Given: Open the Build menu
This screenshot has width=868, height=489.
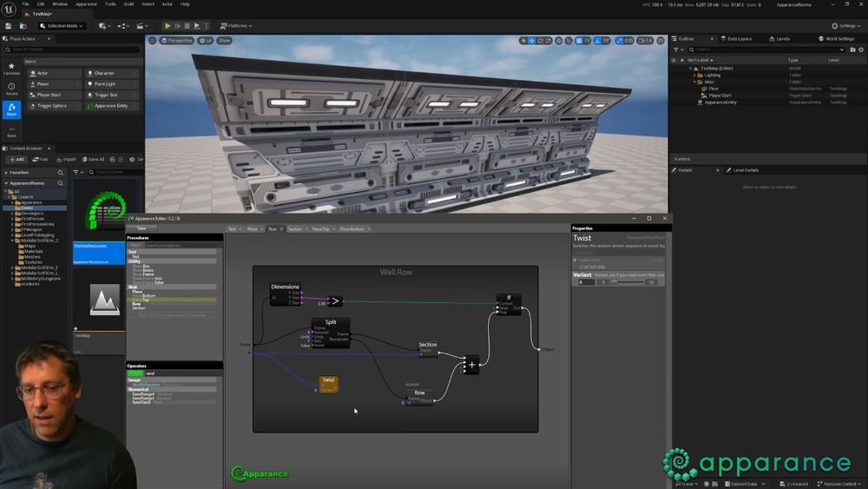Looking at the screenshot, I should tap(128, 3).
